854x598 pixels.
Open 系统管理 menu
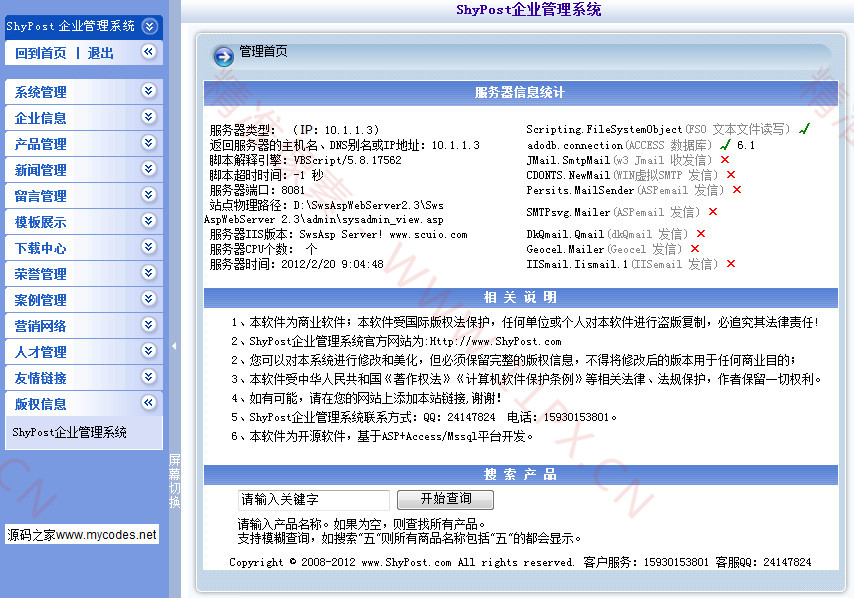coord(41,92)
